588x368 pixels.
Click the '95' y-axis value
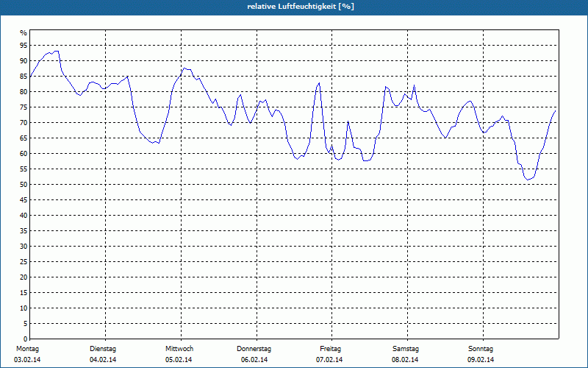(24, 46)
